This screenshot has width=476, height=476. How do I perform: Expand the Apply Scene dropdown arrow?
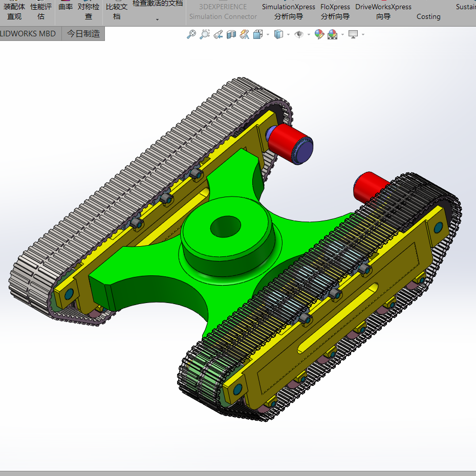(x=342, y=34)
